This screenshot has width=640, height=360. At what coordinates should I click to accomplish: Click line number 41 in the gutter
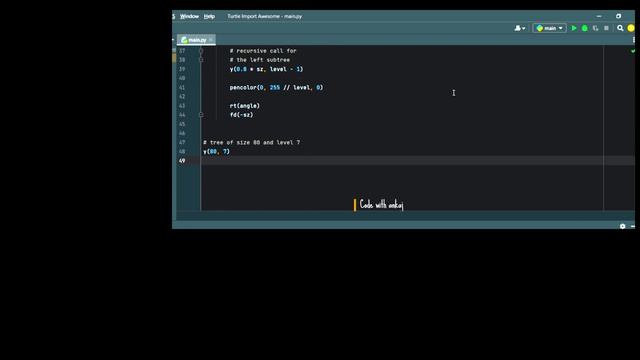click(x=182, y=87)
